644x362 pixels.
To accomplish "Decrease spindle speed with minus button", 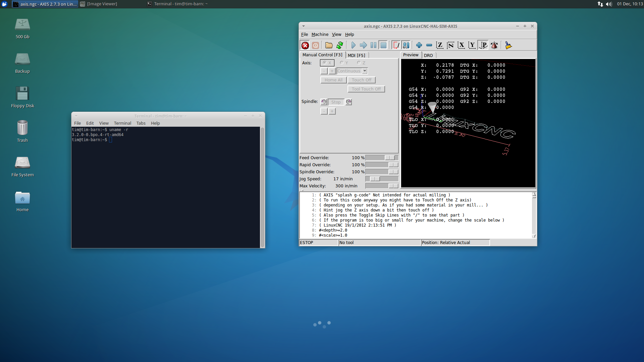I will pos(324,111).
